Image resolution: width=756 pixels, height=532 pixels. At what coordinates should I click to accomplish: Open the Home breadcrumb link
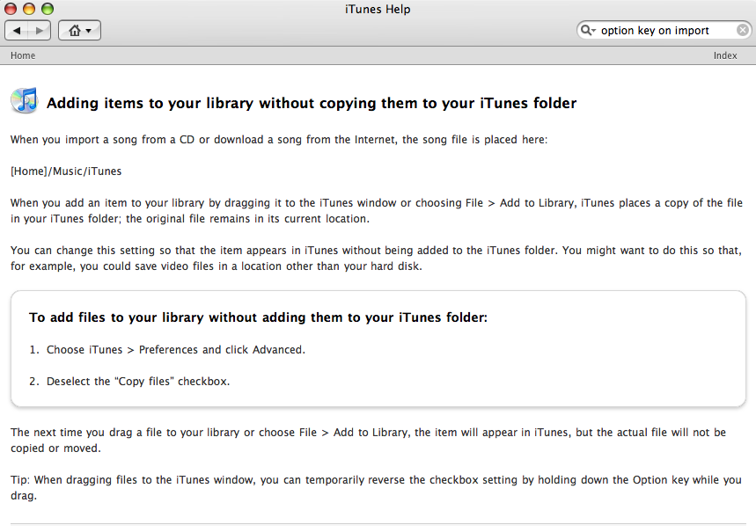click(23, 55)
